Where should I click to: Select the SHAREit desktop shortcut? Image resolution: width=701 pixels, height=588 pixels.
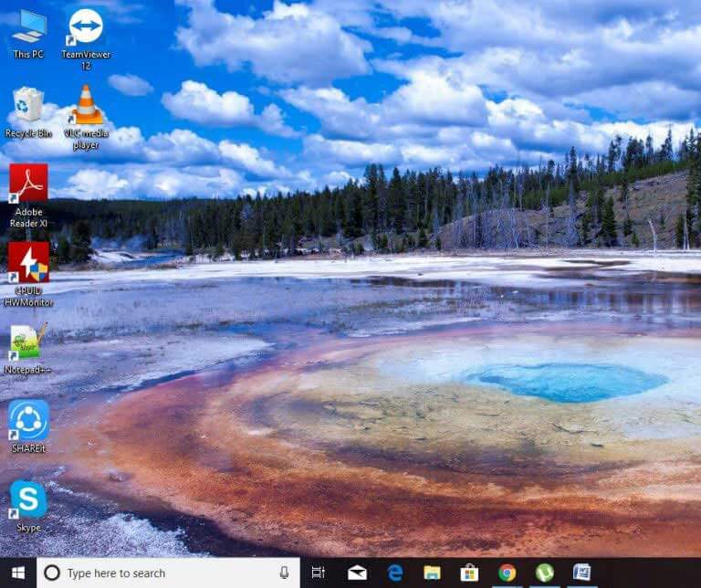[28, 426]
